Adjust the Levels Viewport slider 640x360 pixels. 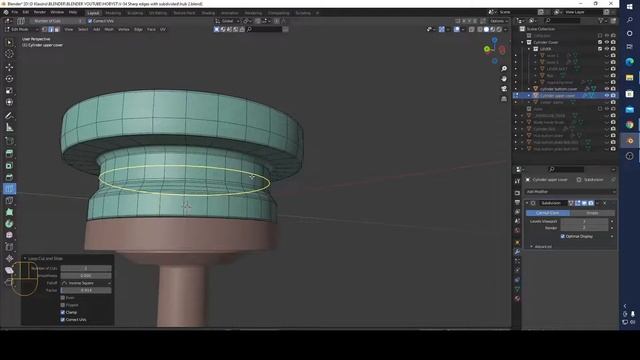[x=584, y=221]
